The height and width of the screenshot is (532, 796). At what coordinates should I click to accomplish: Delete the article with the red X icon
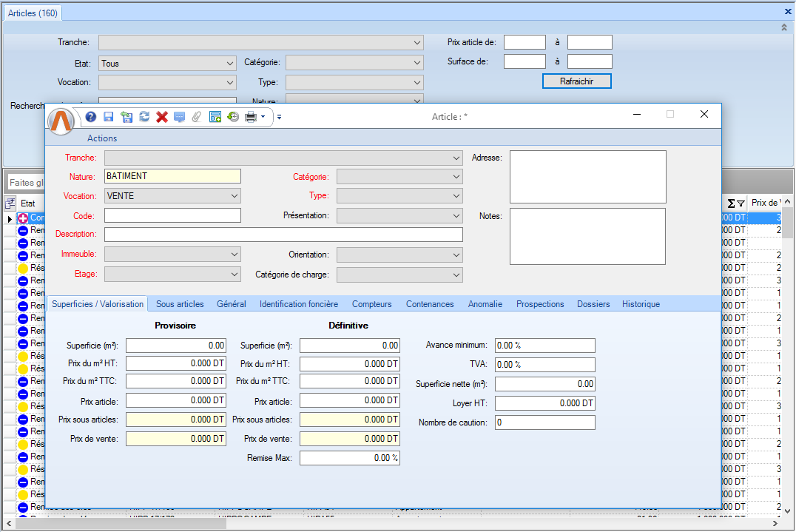(162, 117)
